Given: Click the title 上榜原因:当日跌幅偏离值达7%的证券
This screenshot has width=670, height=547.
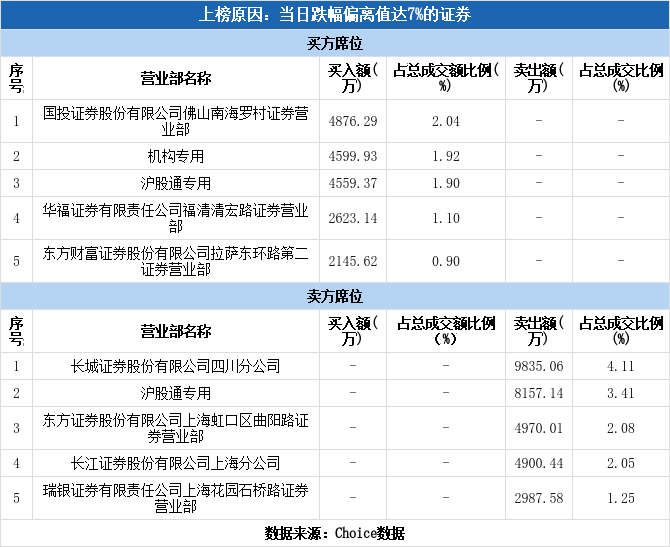Looking at the screenshot, I should pyautogui.click(x=335, y=15).
